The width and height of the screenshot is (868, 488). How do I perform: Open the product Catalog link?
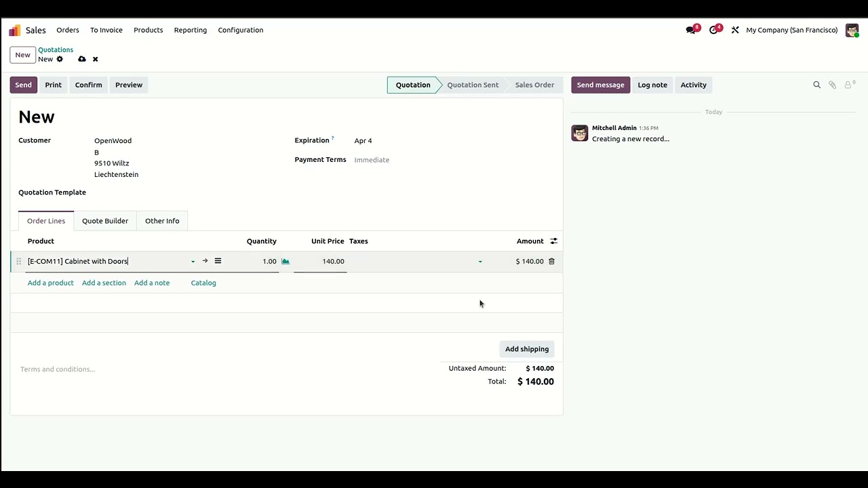[x=203, y=283]
